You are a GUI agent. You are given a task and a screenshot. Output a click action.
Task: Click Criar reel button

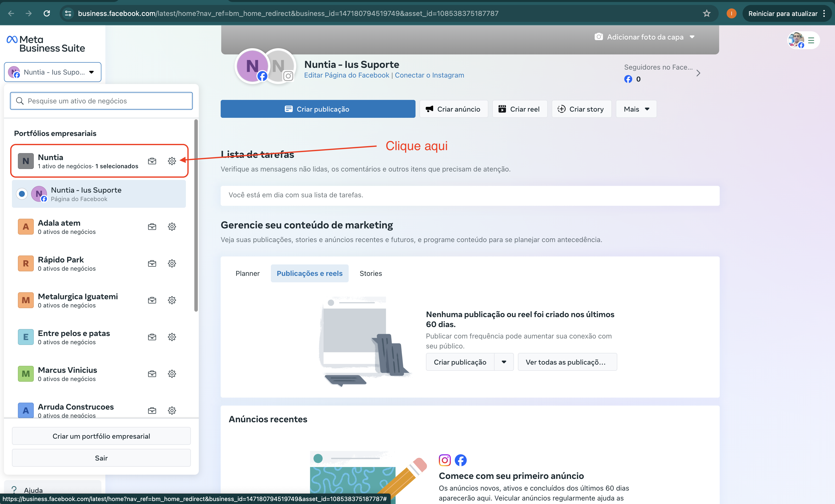click(519, 109)
